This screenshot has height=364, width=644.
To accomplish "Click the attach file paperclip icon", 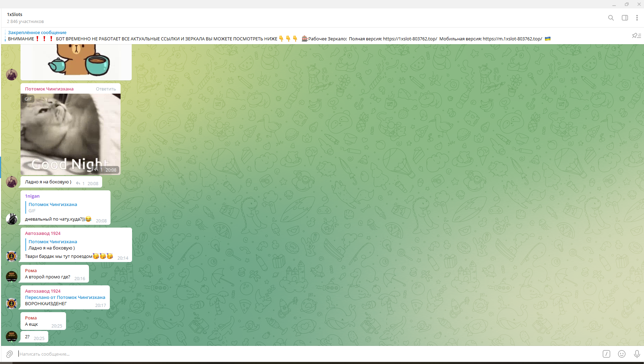I will point(9,354).
